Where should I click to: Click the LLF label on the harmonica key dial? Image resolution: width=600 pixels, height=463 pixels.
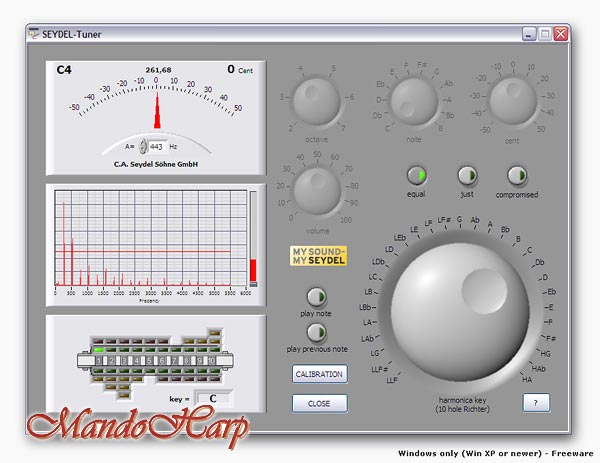[x=392, y=380]
